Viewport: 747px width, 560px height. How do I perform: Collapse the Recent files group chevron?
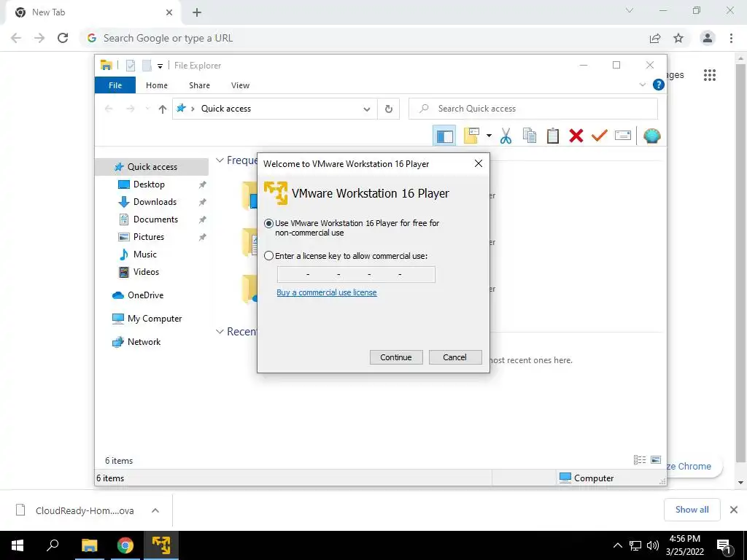[x=220, y=332]
